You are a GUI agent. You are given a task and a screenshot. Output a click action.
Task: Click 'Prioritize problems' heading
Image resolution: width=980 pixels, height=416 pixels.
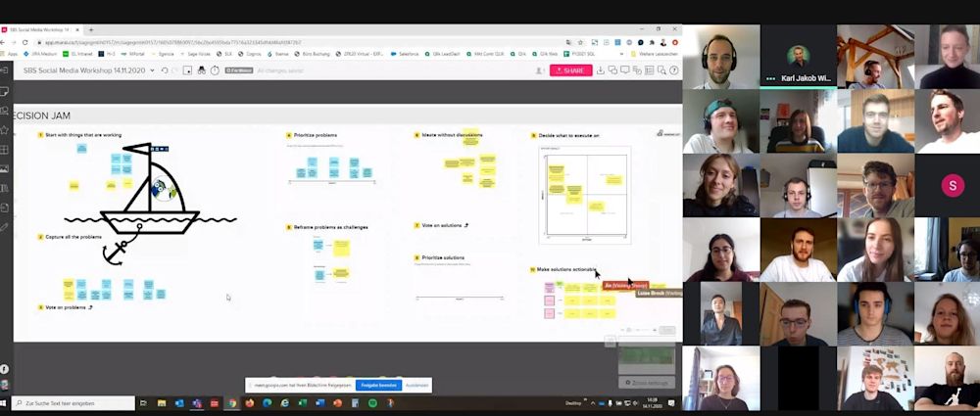tap(315, 135)
